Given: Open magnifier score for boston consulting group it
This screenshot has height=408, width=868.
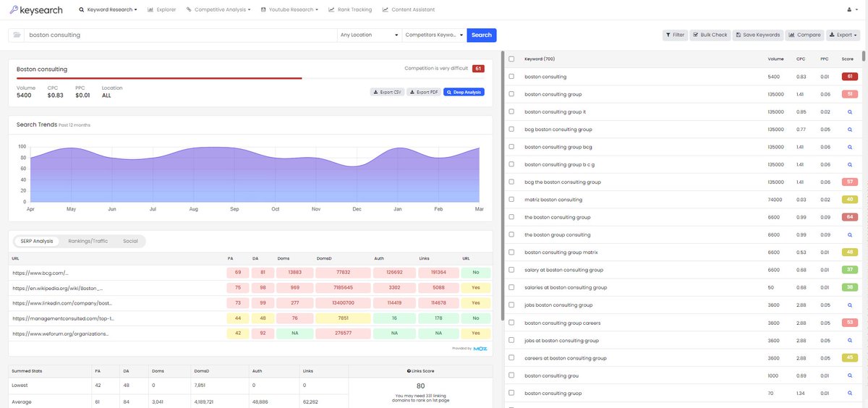Looking at the screenshot, I should pos(850,112).
